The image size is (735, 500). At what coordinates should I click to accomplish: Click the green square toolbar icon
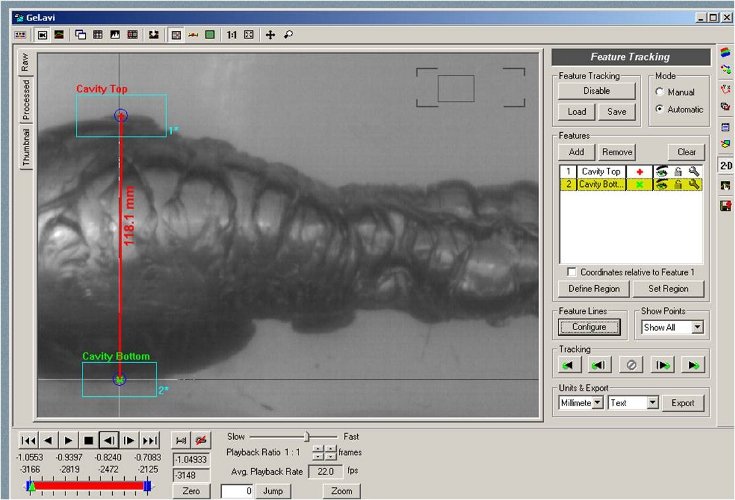coord(210,35)
